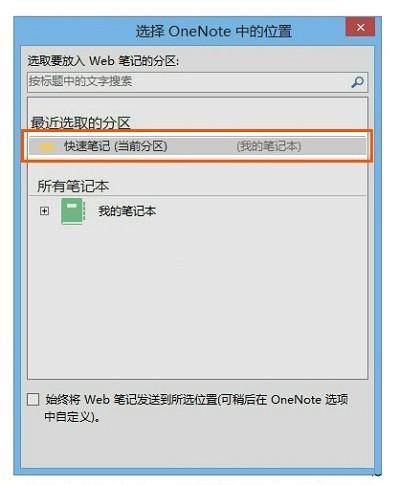The image size is (400, 485).
Task: Close the 选择 OneNote 中的位置 dialog
Action: tap(360, 27)
